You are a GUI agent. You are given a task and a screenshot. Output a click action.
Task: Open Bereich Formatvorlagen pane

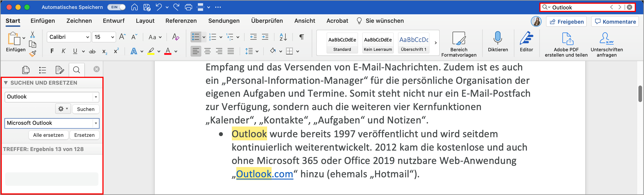tap(459, 44)
